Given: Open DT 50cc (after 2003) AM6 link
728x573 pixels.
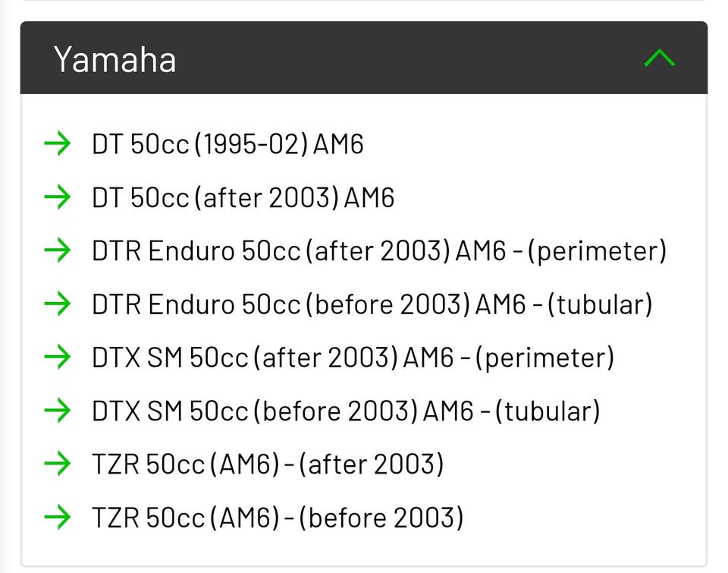Looking at the screenshot, I should (x=243, y=197).
